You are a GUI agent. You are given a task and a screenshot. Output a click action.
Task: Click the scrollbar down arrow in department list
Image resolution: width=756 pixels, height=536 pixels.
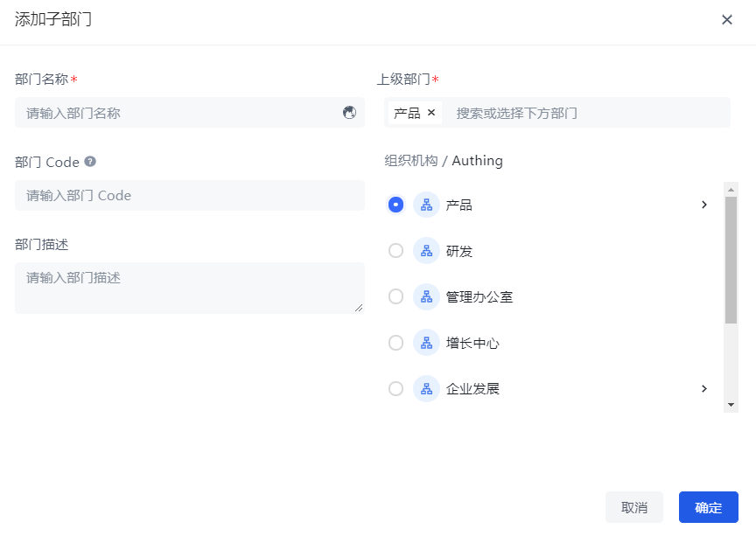click(x=731, y=405)
